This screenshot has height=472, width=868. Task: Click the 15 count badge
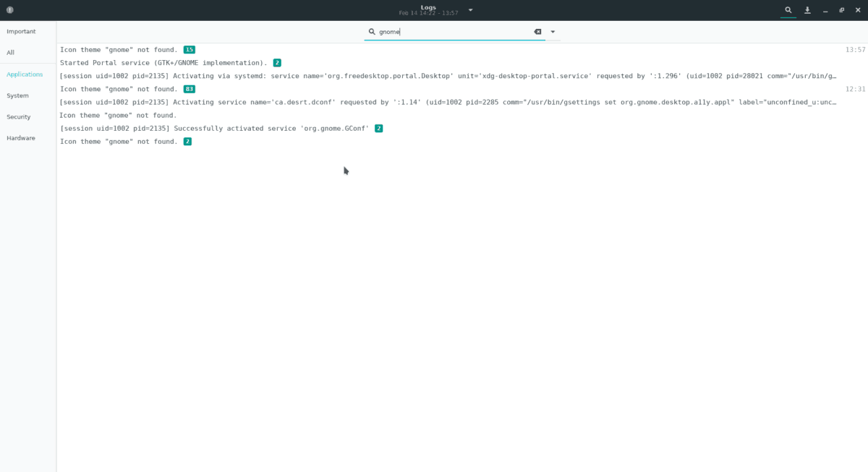(x=189, y=50)
